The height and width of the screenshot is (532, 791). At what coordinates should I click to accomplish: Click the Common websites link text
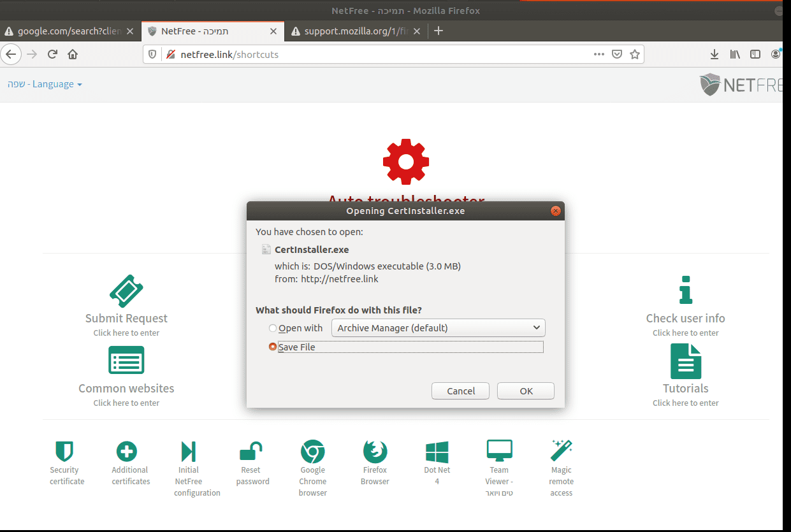(126, 388)
